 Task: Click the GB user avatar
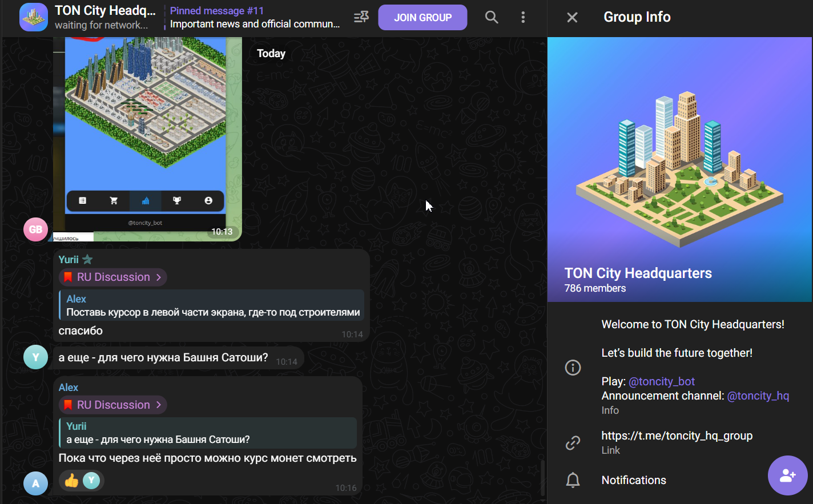click(35, 229)
